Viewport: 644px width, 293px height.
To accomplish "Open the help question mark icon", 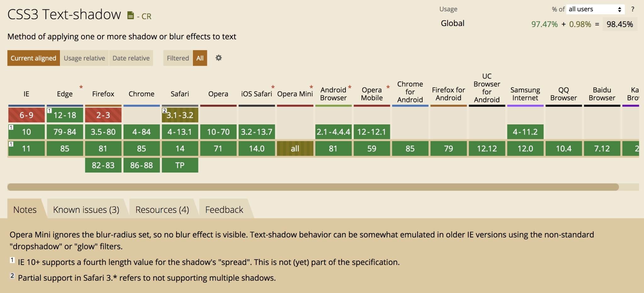I will pyautogui.click(x=633, y=9).
